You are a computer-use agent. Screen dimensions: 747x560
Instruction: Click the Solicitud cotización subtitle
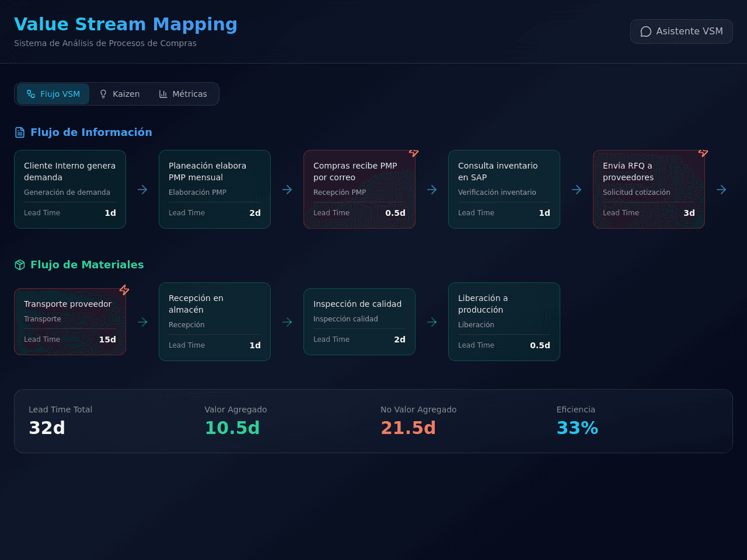click(x=637, y=192)
